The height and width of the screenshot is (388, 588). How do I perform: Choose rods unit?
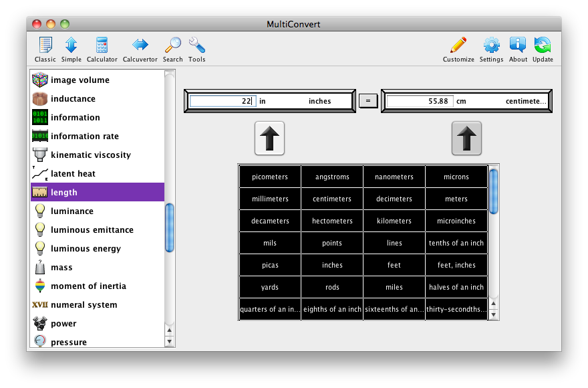pos(332,287)
